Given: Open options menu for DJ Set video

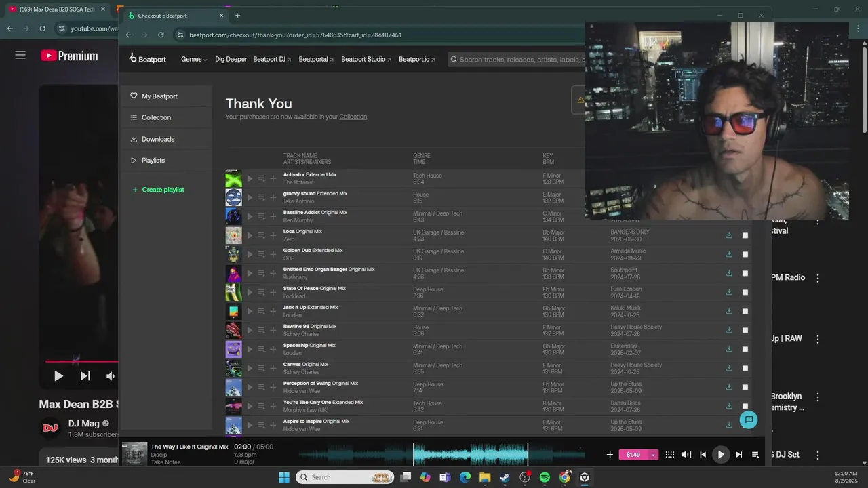Looking at the screenshot, I should (818, 455).
